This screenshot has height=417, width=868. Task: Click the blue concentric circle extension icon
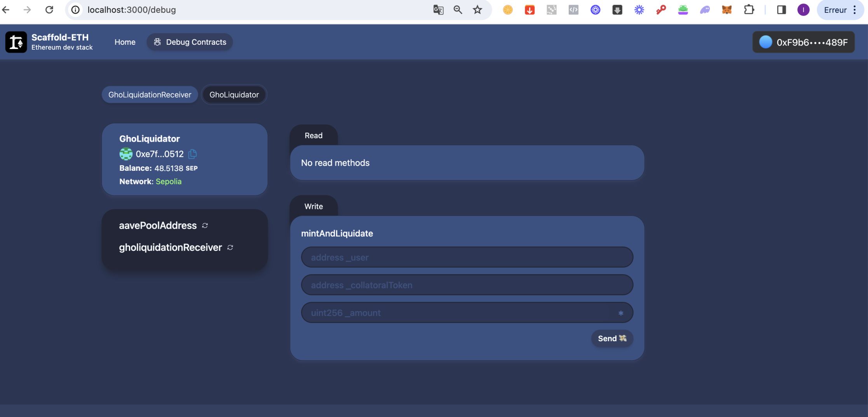click(595, 10)
